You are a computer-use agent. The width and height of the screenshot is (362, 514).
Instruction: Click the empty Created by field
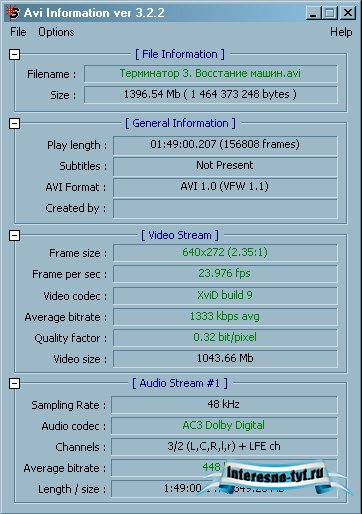pyautogui.click(x=225, y=208)
